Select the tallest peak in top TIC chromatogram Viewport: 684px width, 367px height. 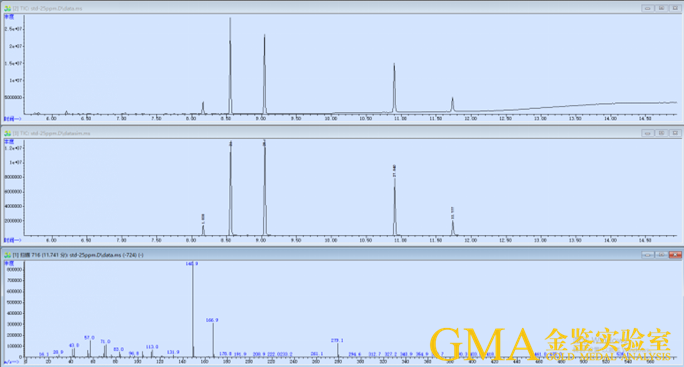coord(230,65)
